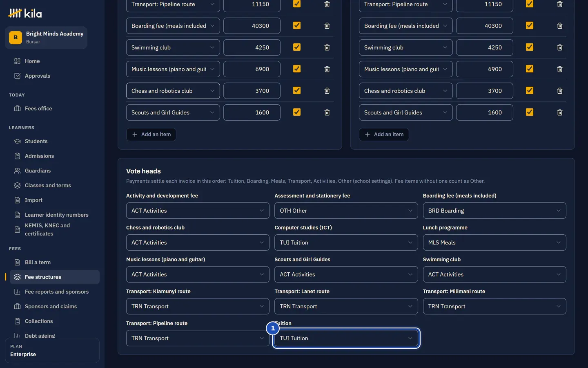Open Fee structures page
588x368 pixels.
55,277
